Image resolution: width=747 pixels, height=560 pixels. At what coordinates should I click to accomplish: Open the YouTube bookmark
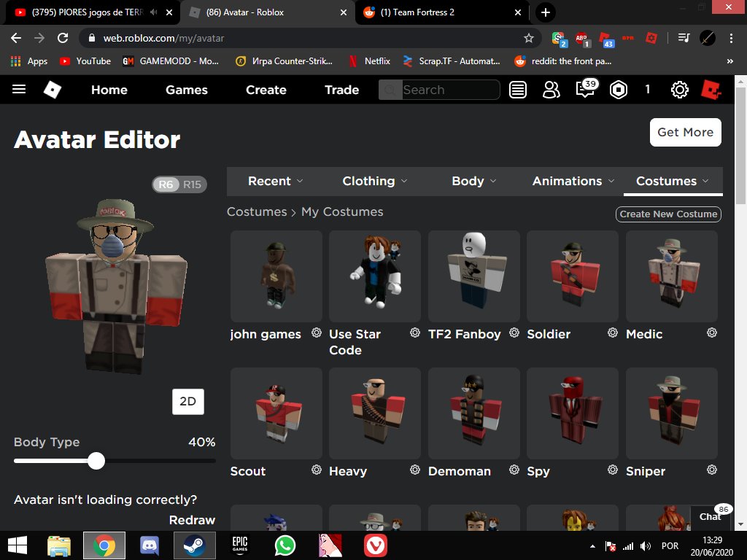tap(85, 61)
